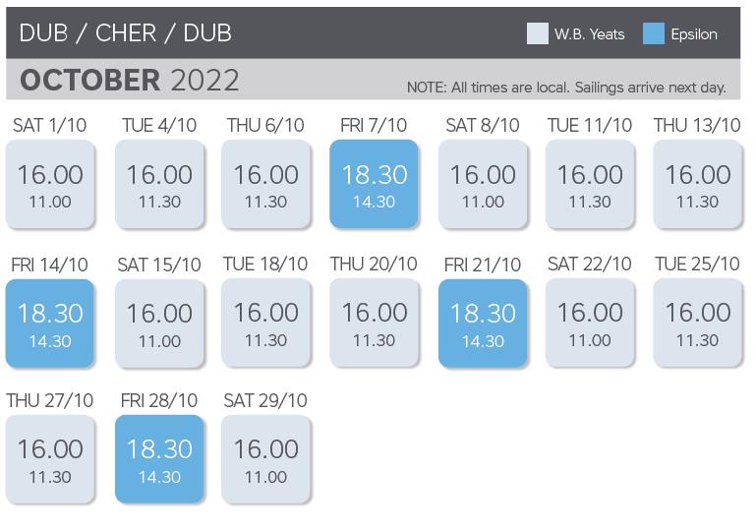
Task: Pick the SAT 29/10 sailing tile
Action: [x=265, y=459]
